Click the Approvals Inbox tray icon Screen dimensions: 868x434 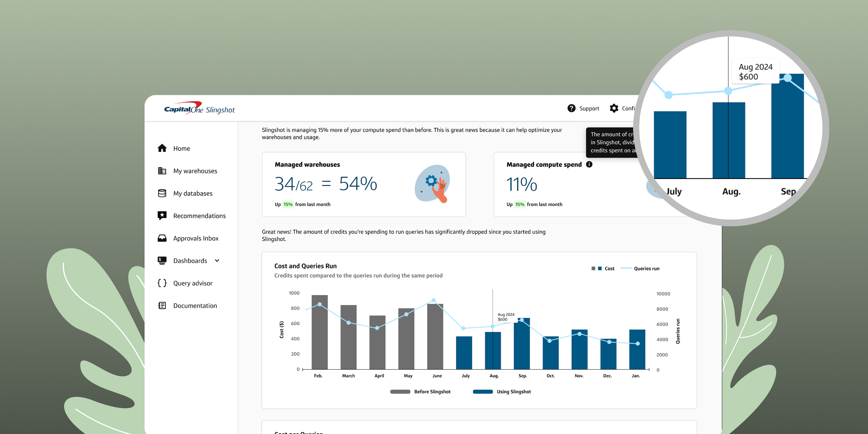(162, 238)
